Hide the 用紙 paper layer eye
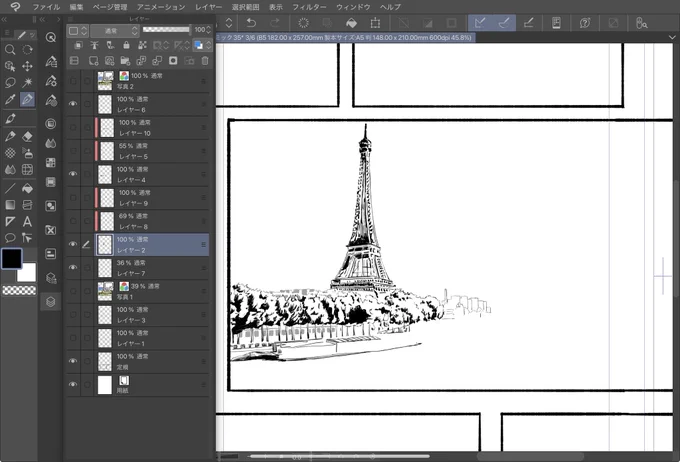 pyautogui.click(x=73, y=384)
